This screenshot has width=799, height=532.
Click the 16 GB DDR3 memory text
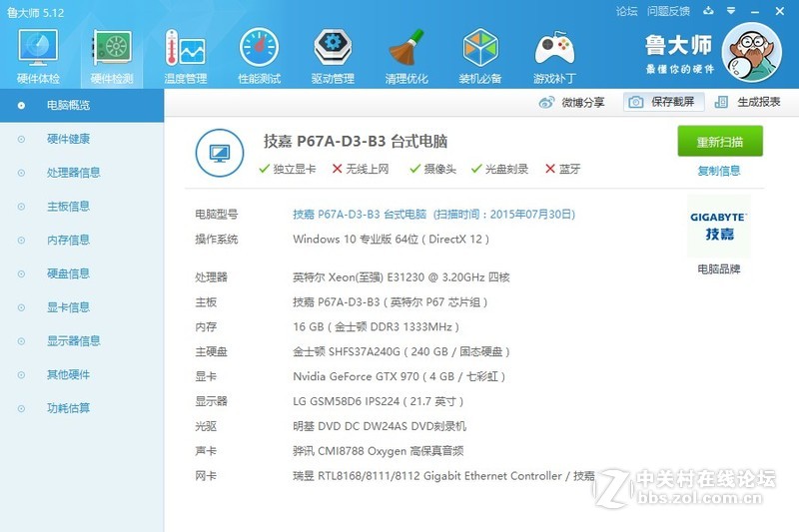(x=377, y=327)
